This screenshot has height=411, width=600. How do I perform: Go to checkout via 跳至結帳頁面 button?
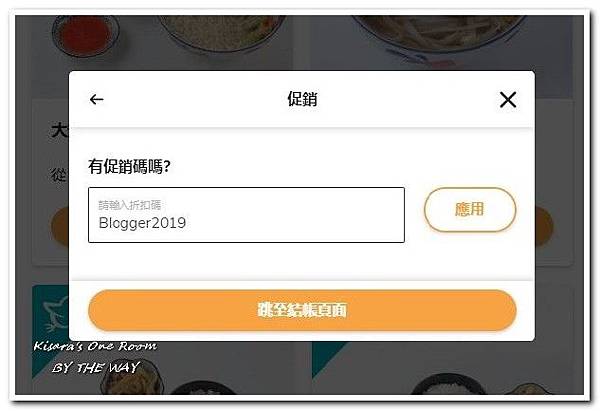(x=302, y=310)
